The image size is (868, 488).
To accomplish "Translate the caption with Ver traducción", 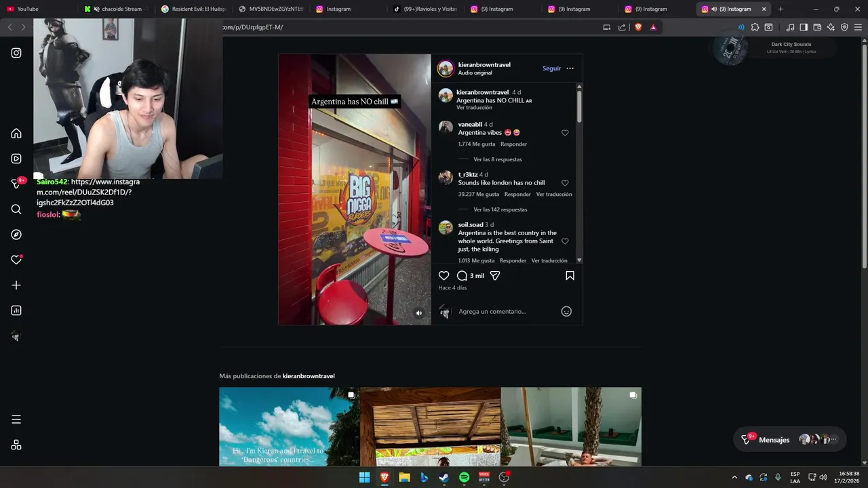I will (x=474, y=108).
